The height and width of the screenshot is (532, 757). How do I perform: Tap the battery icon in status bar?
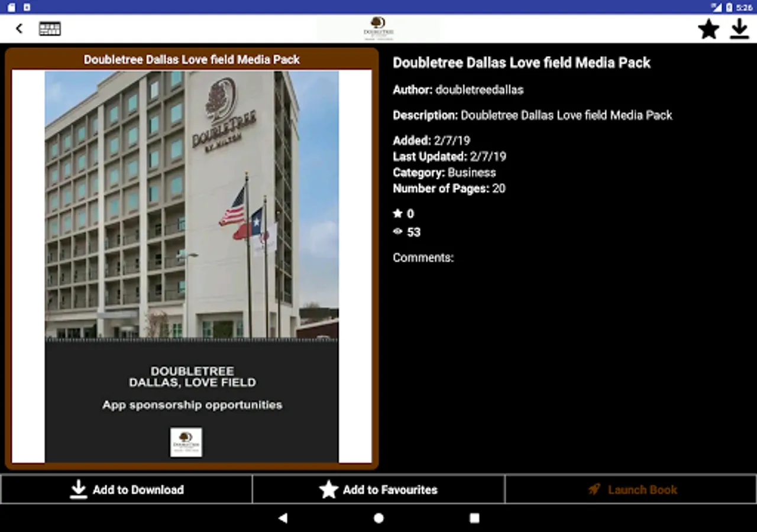[729, 7]
